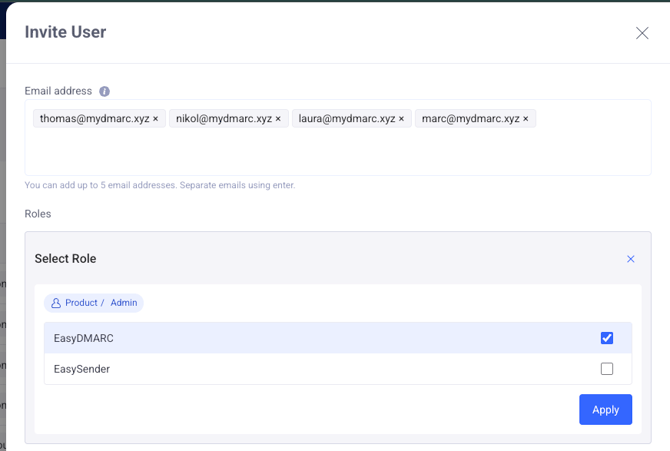Click inside the email address input area
The width and height of the screenshot is (670, 451).
click(337, 153)
